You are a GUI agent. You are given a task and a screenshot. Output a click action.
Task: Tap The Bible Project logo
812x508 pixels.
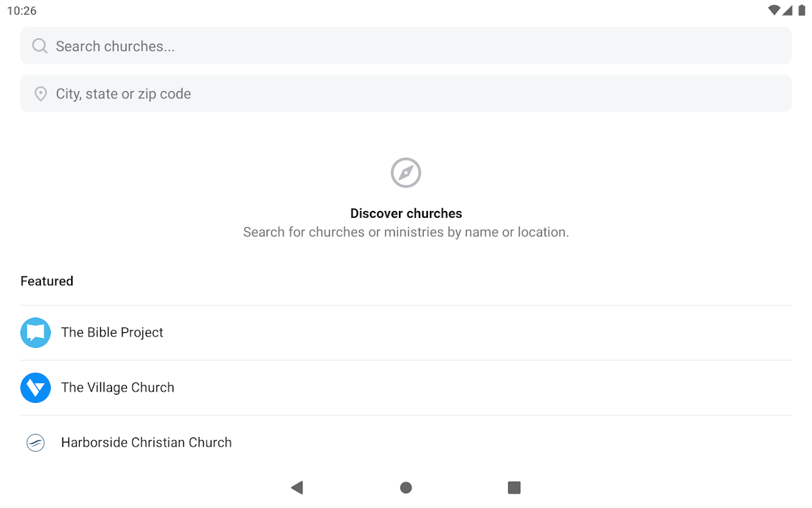tap(35, 332)
